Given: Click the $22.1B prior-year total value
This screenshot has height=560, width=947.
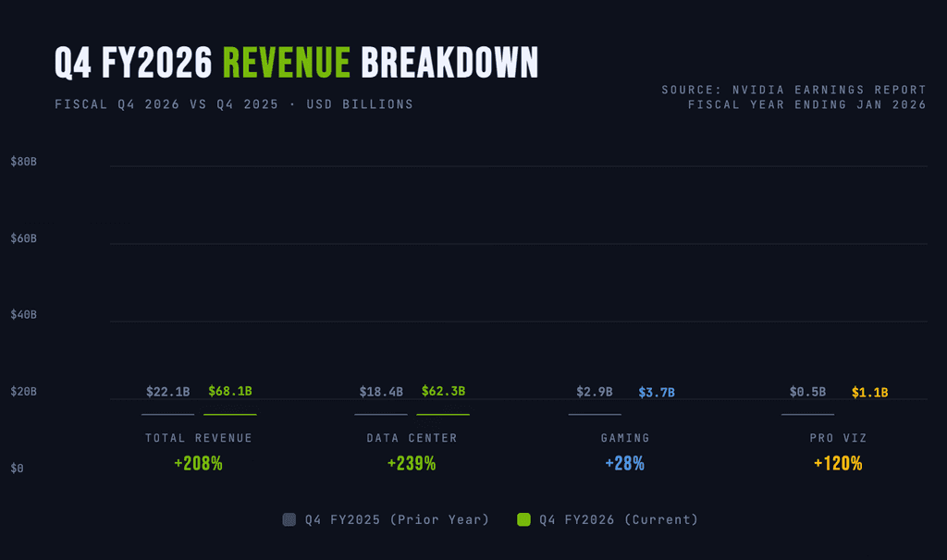Looking at the screenshot, I should coord(168,392).
